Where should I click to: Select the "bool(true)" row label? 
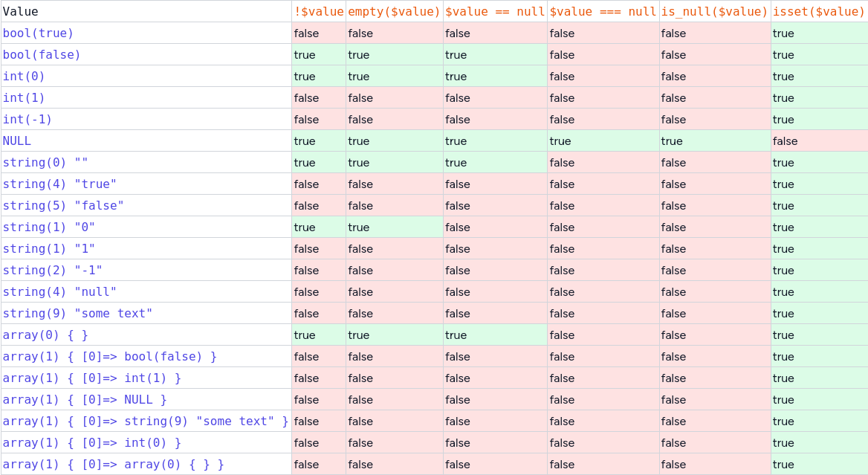pyautogui.click(x=38, y=33)
